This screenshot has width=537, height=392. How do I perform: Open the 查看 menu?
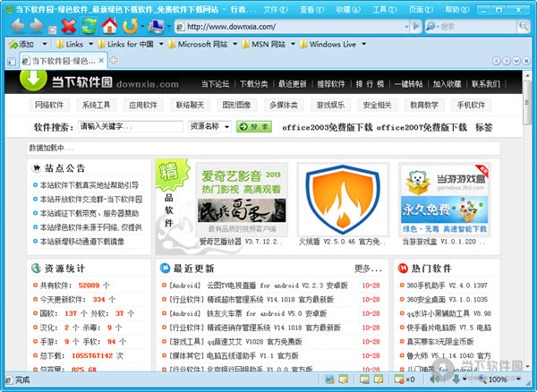(312, 10)
